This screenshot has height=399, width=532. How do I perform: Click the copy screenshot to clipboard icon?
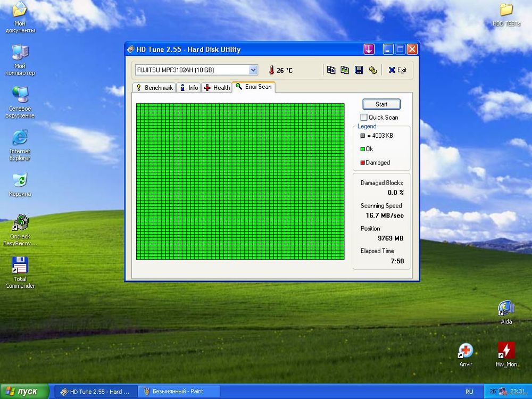click(345, 70)
